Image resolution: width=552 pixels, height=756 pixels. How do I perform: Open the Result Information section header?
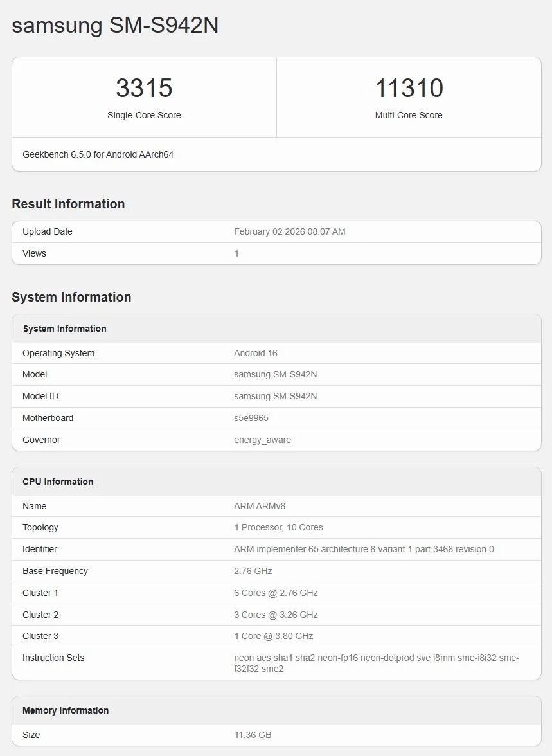67,204
